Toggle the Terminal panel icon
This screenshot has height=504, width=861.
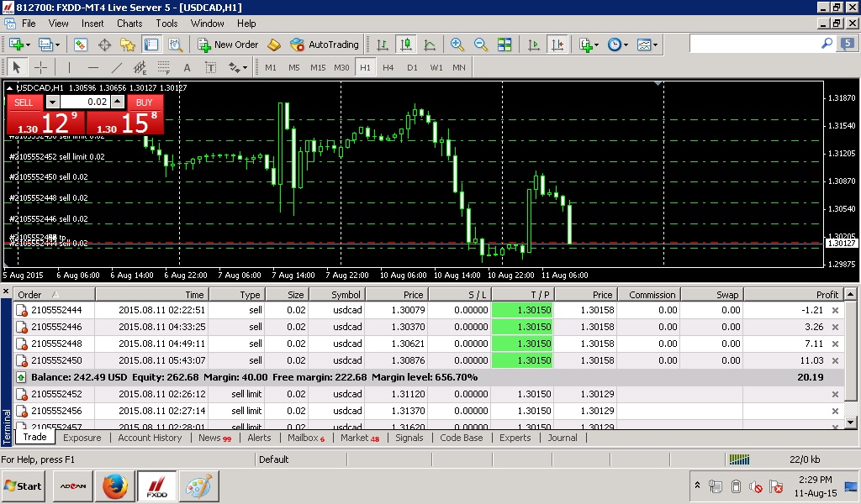(x=151, y=45)
